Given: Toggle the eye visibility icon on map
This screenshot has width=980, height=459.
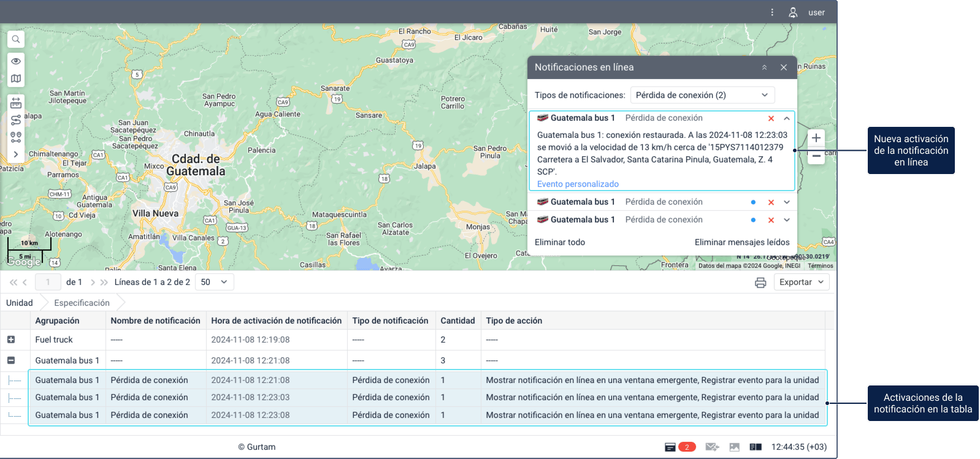Looking at the screenshot, I should pyautogui.click(x=16, y=61).
